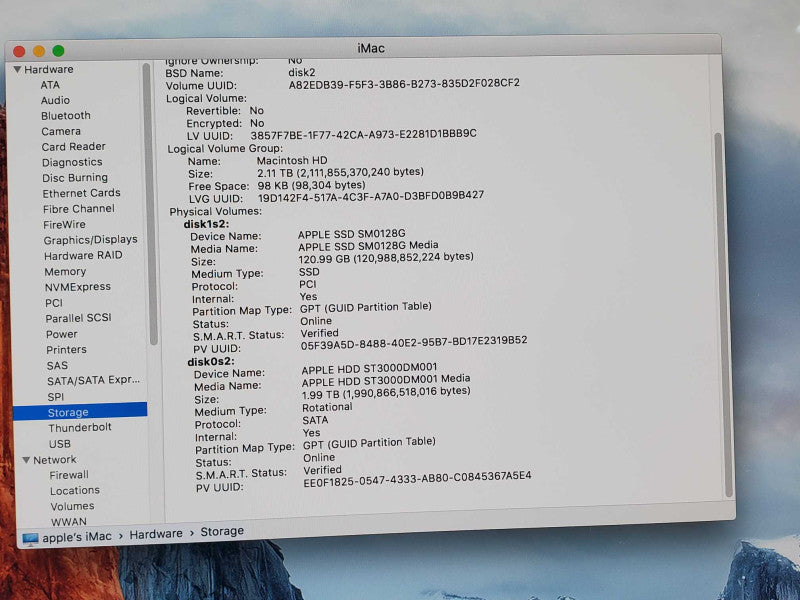Click the 98 KB free space value
The width and height of the screenshot is (800, 600).
(311, 185)
